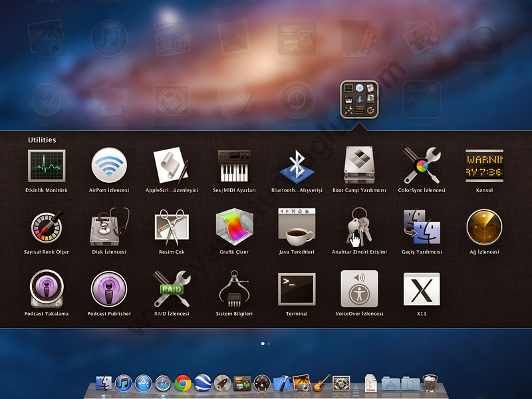Image resolution: width=532 pixels, height=399 pixels.
Task: Launch Google Earth from the Dock
Action: 203,384
